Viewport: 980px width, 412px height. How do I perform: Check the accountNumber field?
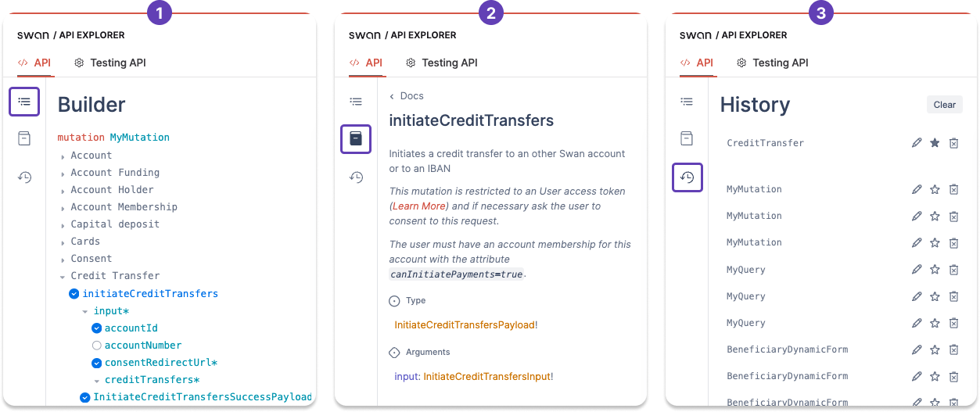tap(97, 346)
